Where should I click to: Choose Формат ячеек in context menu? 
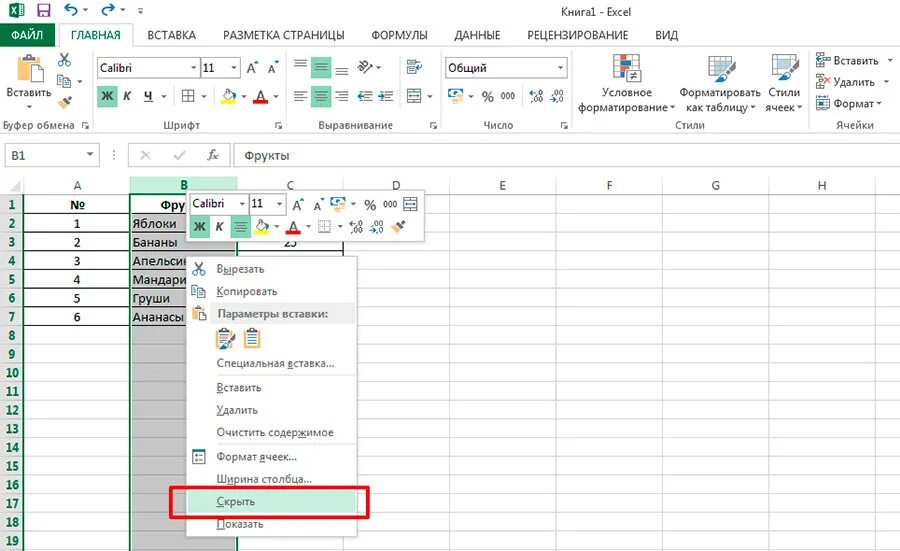click(x=271, y=457)
